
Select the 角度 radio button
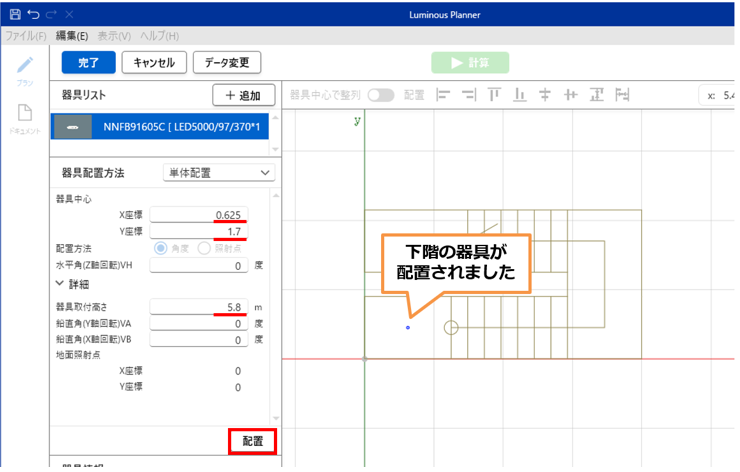159,249
